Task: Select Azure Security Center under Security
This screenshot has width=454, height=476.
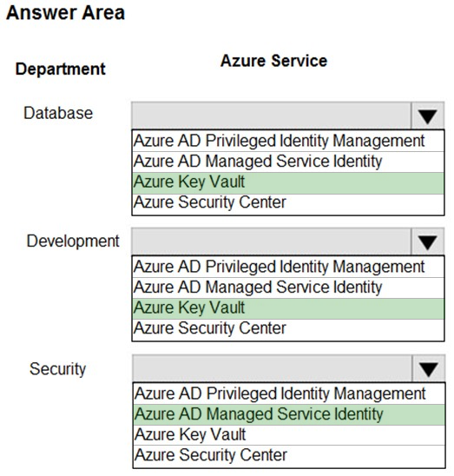Action: click(289, 456)
